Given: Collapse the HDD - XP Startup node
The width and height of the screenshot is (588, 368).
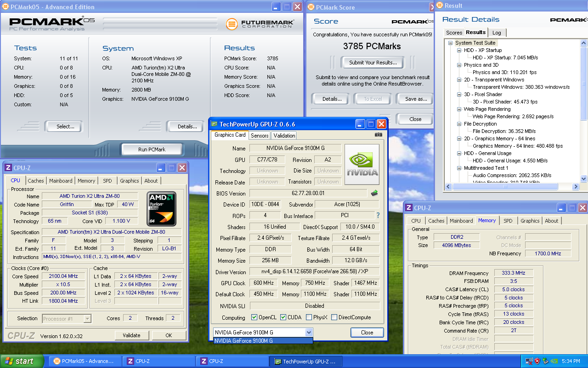Looking at the screenshot, I should [x=459, y=50].
